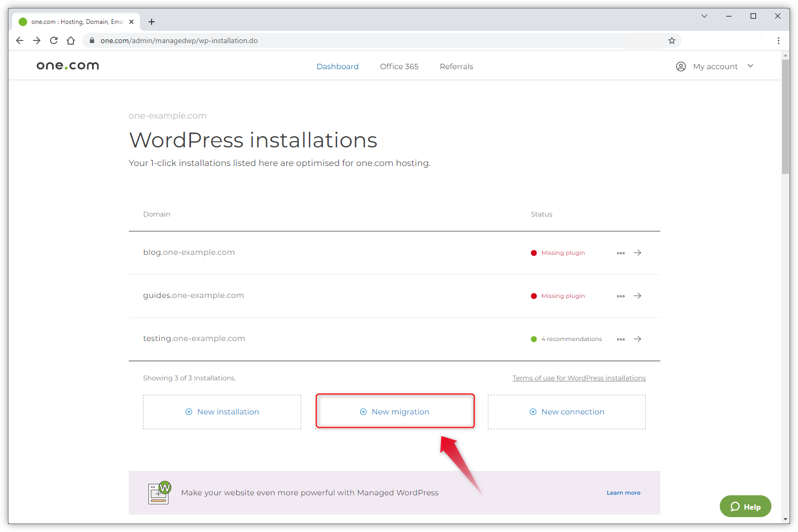This screenshot has height=532, width=798.
Task: Click the Managed WordPress logo in the banner
Action: click(x=159, y=493)
